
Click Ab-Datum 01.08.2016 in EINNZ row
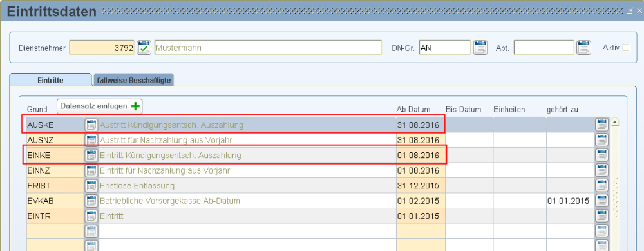[x=421, y=170]
